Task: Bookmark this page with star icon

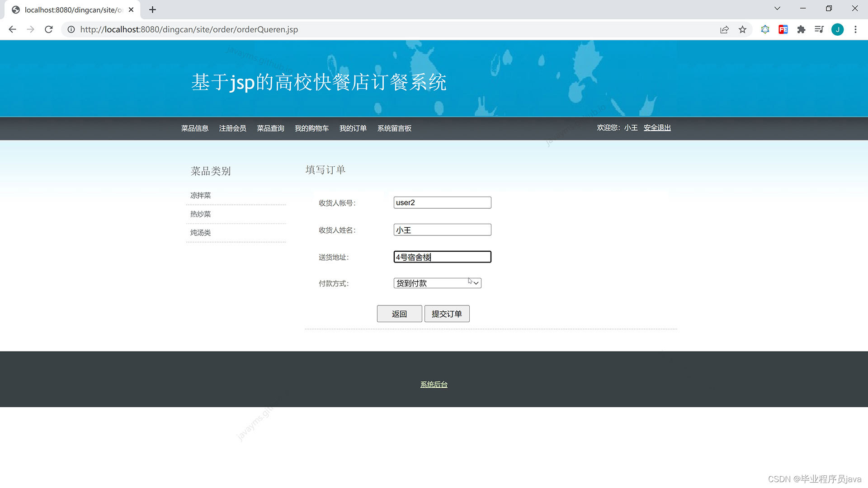Action: coord(742,29)
